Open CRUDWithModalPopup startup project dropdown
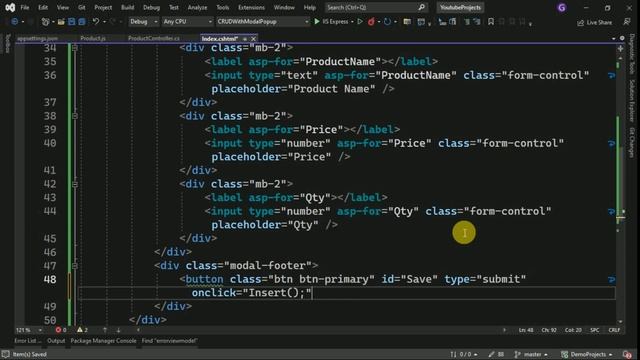Image resolution: width=640 pixels, height=360 pixels. click(x=262, y=22)
